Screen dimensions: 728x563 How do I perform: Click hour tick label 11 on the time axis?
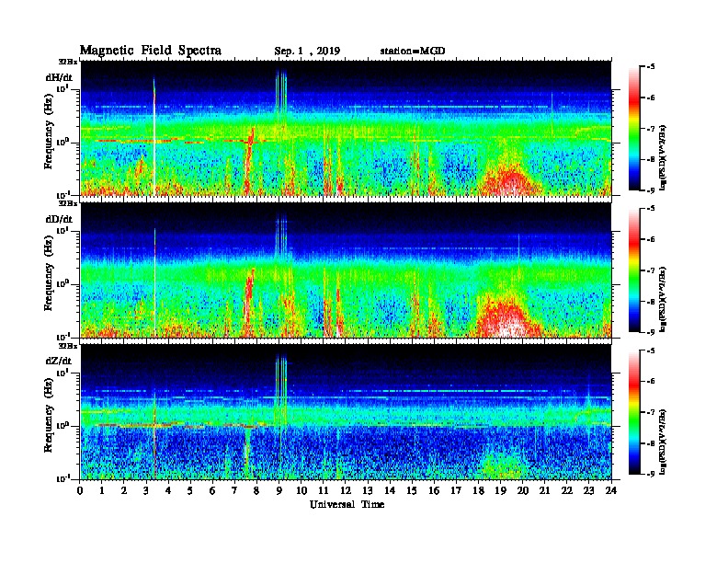coord(324,490)
